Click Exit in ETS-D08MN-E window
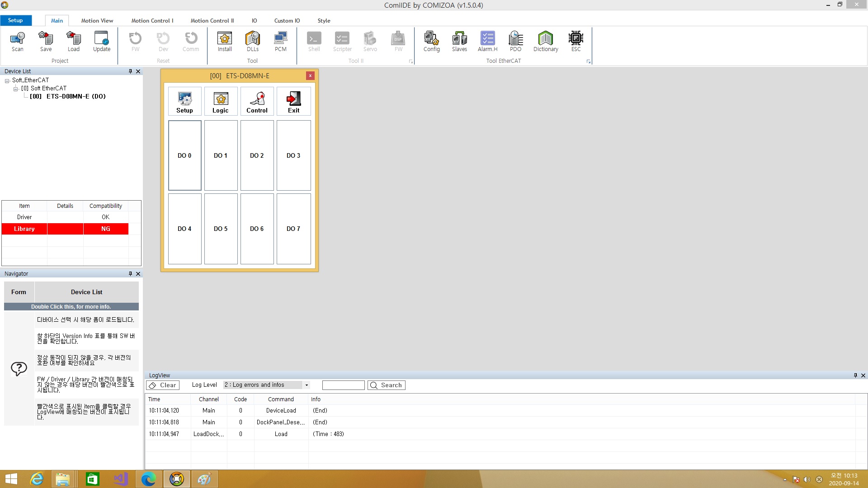Image resolution: width=868 pixels, height=488 pixels. pyautogui.click(x=293, y=102)
